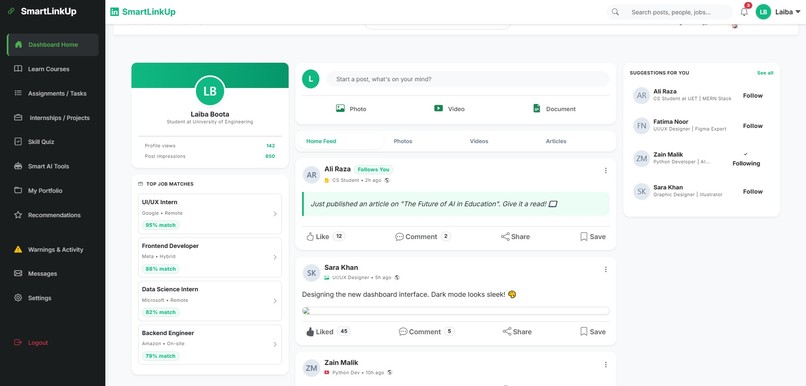
Task: Click the SK avatar on Sara Khan's post
Action: pos(312,273)
